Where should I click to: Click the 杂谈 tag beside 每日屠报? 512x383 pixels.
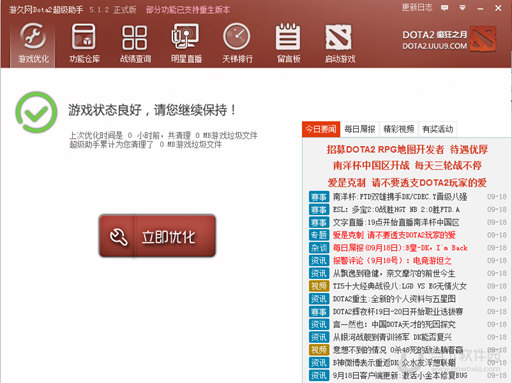click(319, 248)
